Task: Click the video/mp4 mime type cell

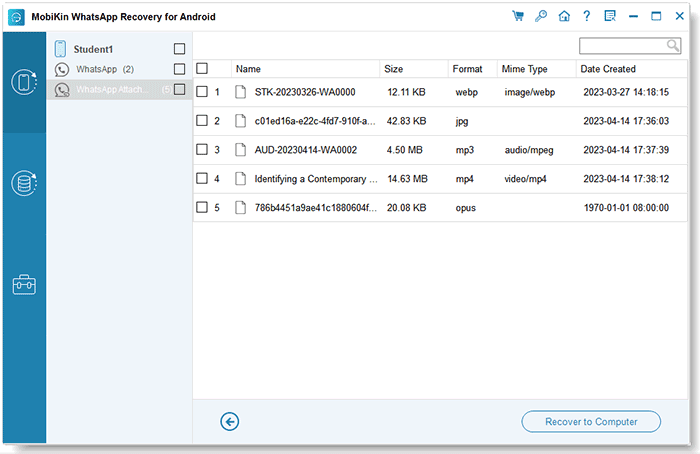Action: 525,179
